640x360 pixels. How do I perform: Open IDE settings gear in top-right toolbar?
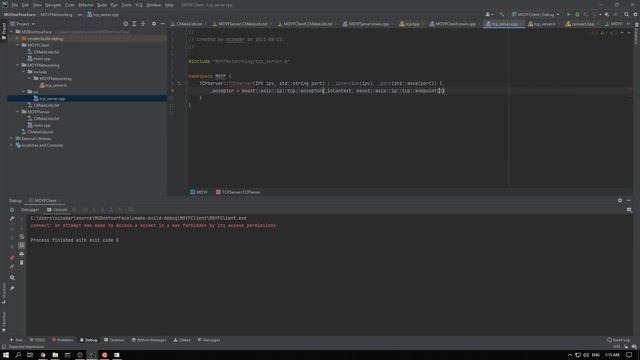[x=635, y=14]
